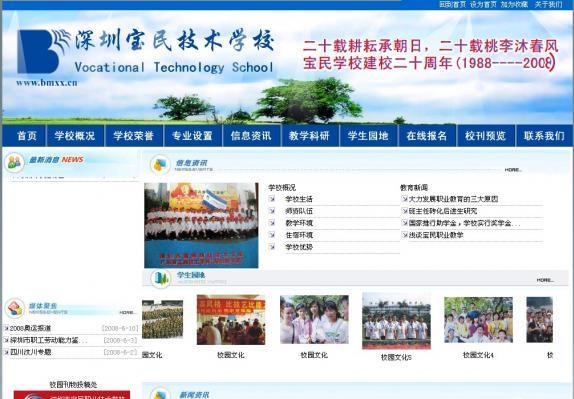Open the 浅谈宝民职业教学 article
Screen dimensions: 574x399
click(x=436, y=235)
